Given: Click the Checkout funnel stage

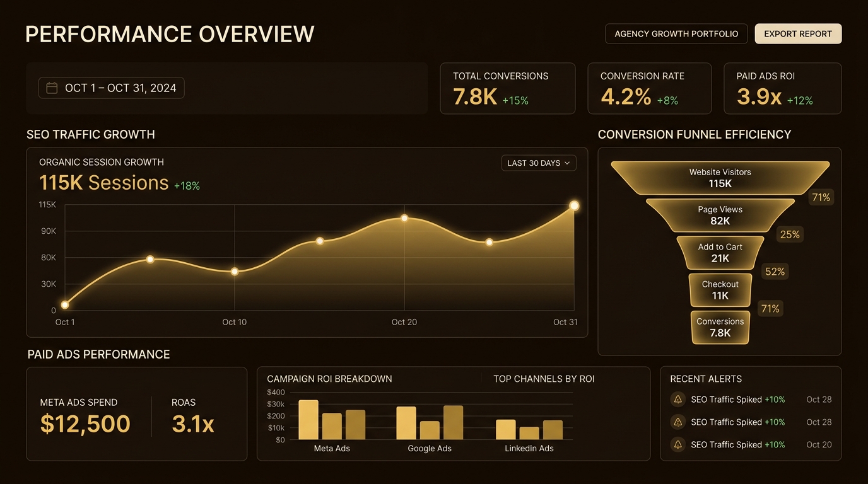Looking at the screenshot, I should [x=720, y=290].
